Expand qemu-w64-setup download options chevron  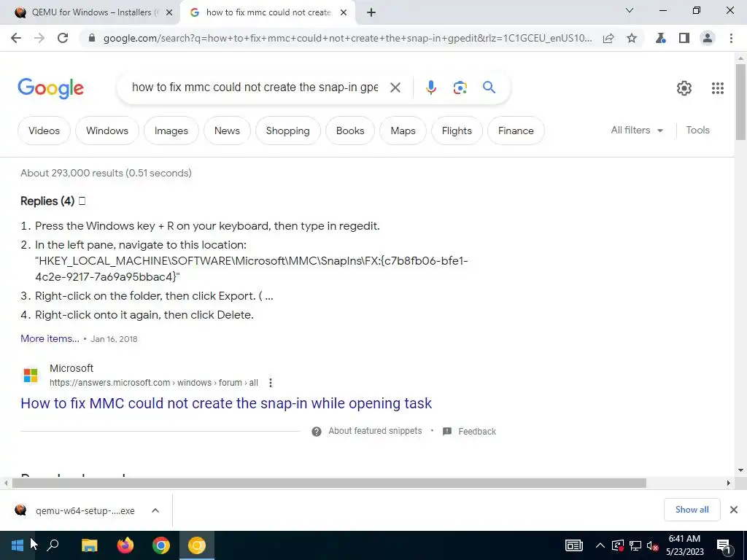pos(155,511)
